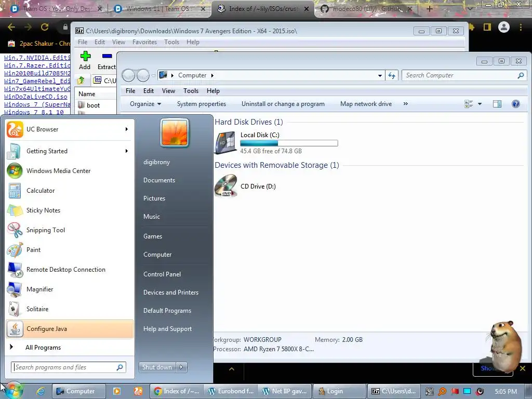Open the Win.7.NVIDIA.Edition link in Chrome
Image resolution: width=532 pixels, height=399 pixels.
click(x=37, y=57)
